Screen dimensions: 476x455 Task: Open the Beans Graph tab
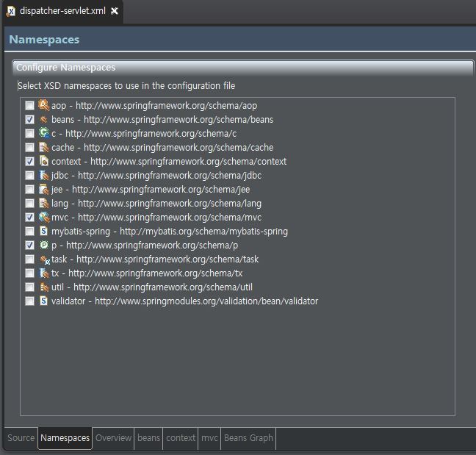pos(248,437)
